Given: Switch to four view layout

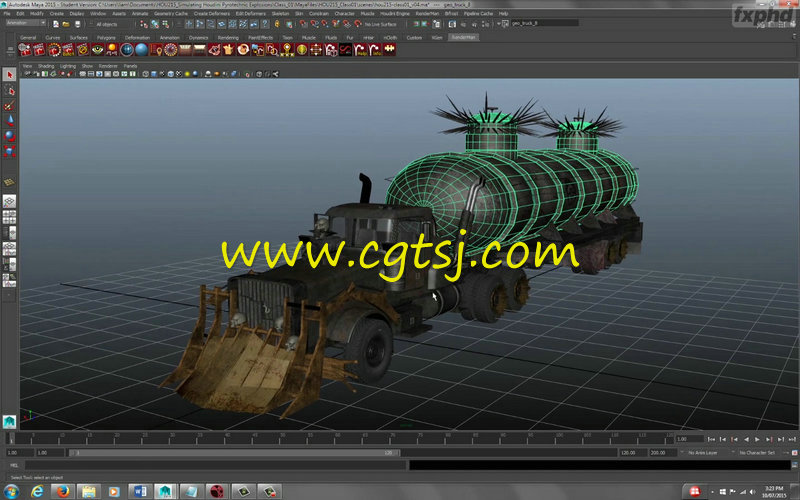Looking at the screenshot, I should (9, 217).
